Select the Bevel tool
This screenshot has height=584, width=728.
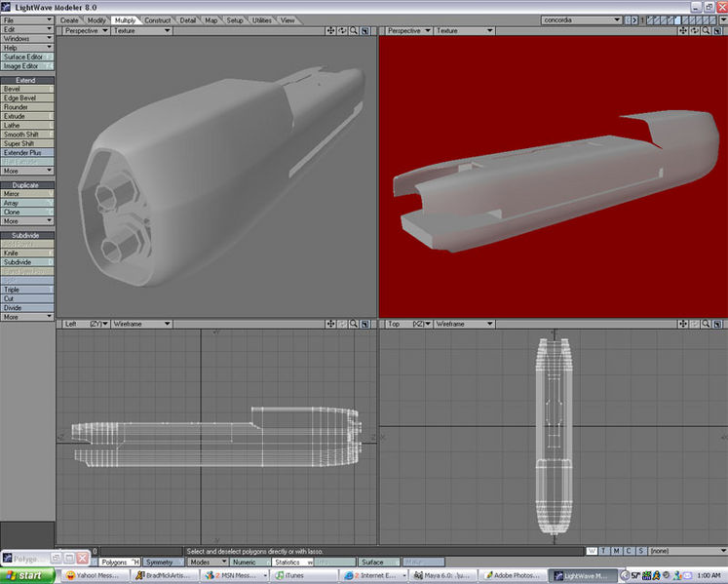(26, 89)
